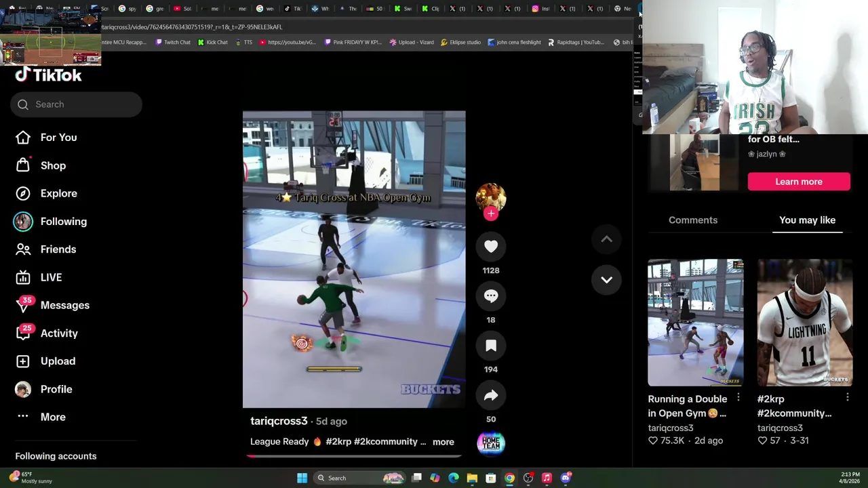Viewport: 868px width, 488px height.
Task: Open the 'Running a Double' video thumbnail
Action: (695, 323)
